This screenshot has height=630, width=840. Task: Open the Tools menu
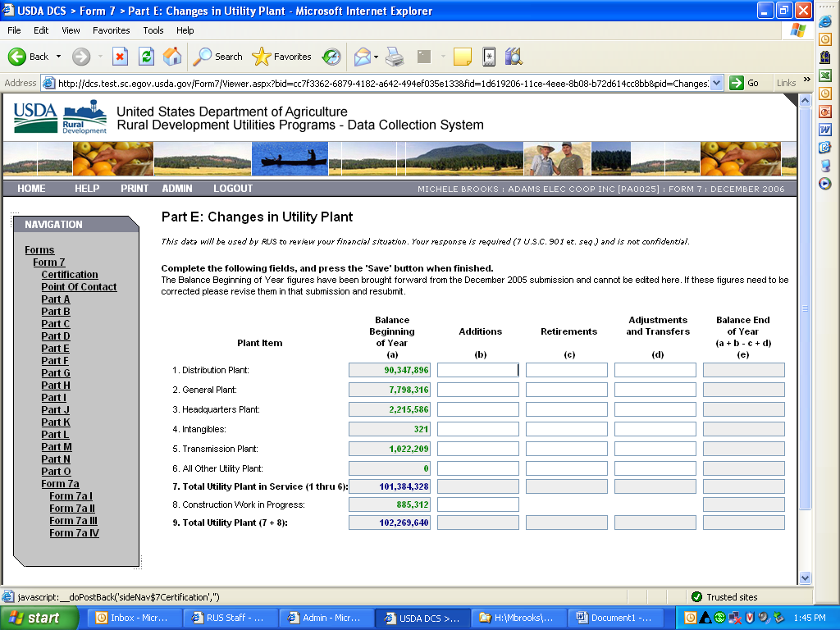pos(153,30)
